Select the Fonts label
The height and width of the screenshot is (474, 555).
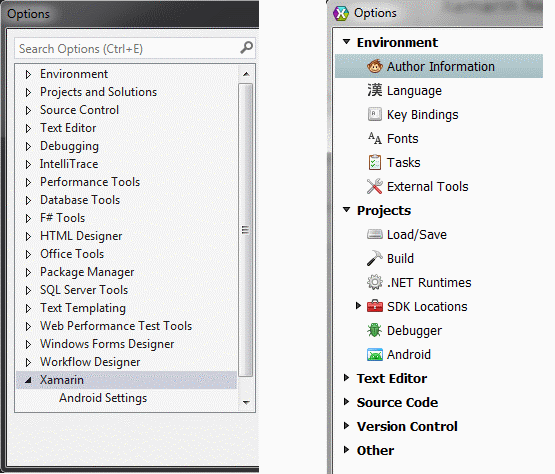click(403, 138)
